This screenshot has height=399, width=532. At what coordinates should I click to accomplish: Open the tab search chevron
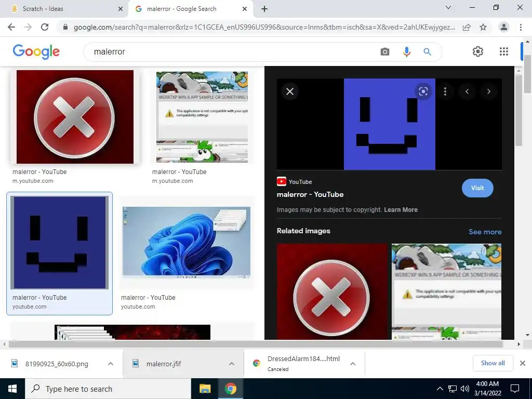coord(448,7)
